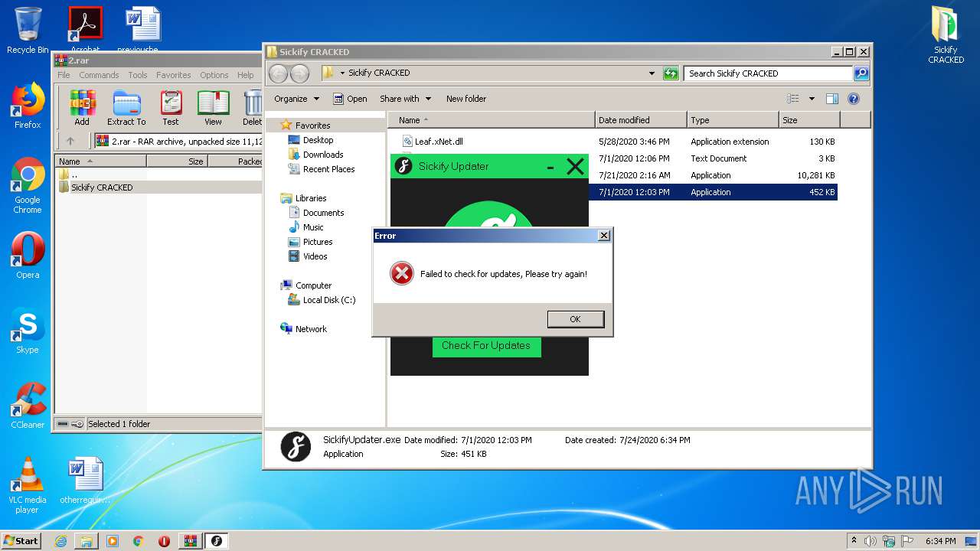The height and width of the screenshot is (551, 980).
Task: Close the Error dialog with X
Action: [604, 236]
